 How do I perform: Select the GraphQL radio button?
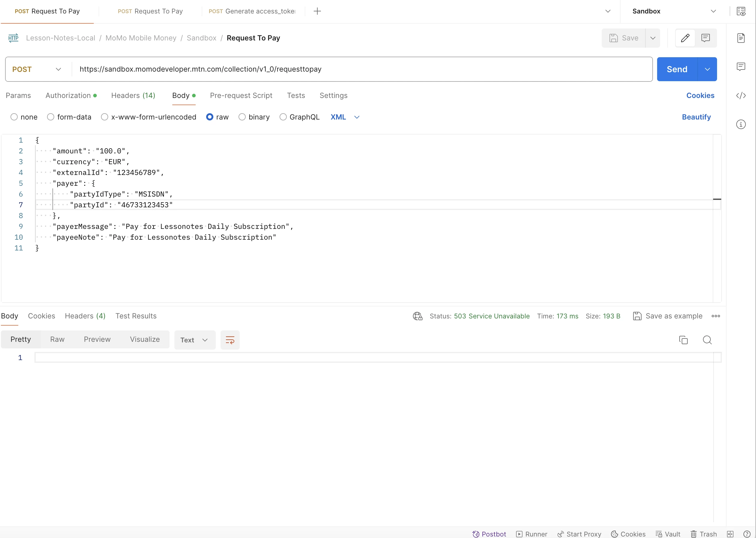pyautogui.click(x=283, y=117)
